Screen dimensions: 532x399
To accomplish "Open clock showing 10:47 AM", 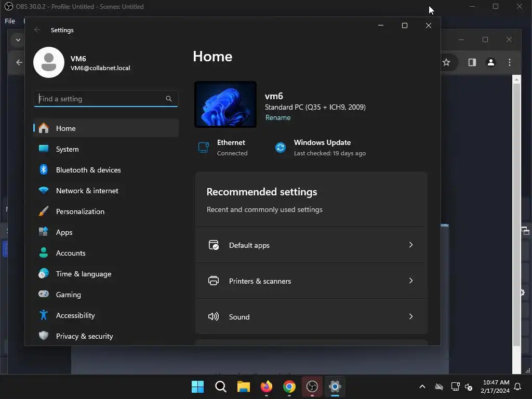I will click(x=495, y=387).
